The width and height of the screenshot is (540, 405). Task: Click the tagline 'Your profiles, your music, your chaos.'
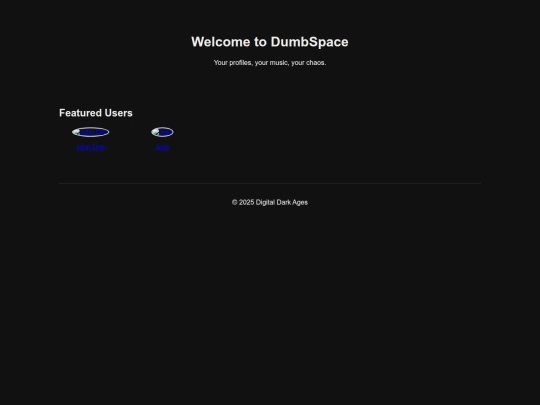tap(270, 63)
